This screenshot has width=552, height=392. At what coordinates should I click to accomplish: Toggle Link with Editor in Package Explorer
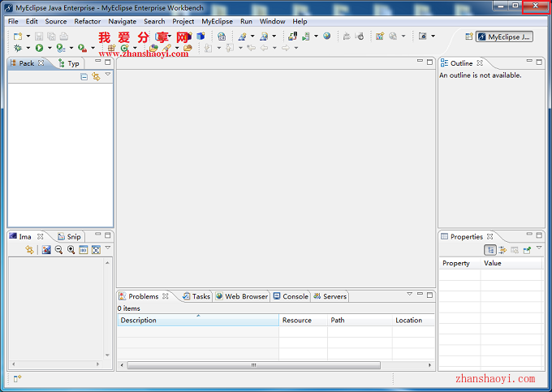pyautogui.click(x=96, y=77)
